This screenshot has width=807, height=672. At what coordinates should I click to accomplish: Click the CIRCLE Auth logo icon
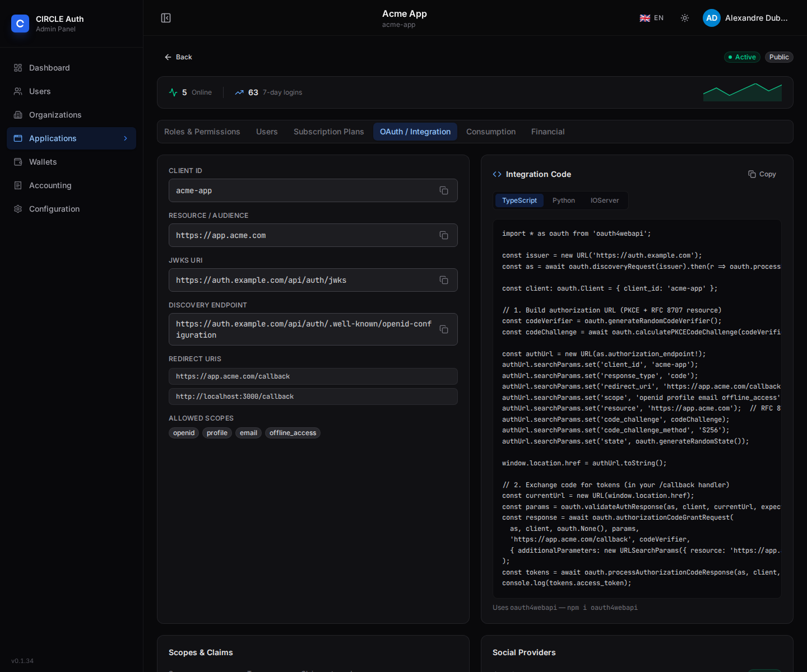point(20,24)
